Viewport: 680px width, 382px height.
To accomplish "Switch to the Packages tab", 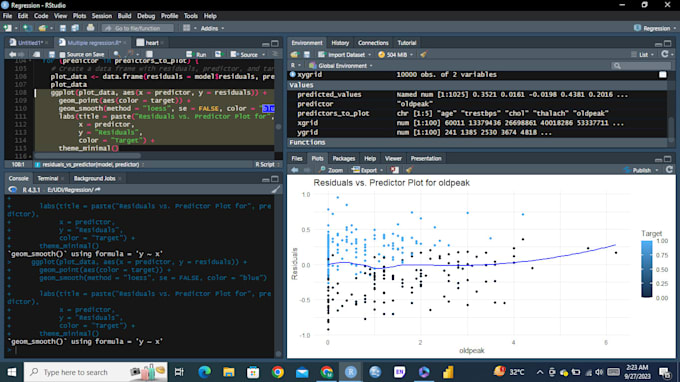I will coord(343,159).
